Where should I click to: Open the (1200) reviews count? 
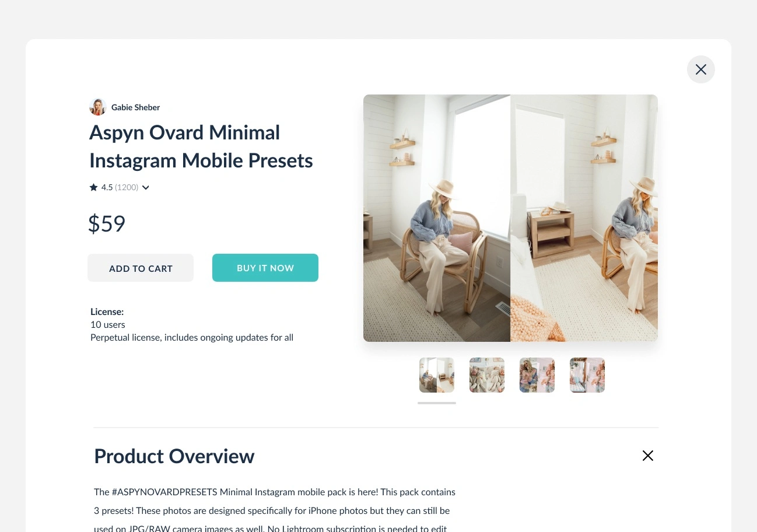[127, 187]
